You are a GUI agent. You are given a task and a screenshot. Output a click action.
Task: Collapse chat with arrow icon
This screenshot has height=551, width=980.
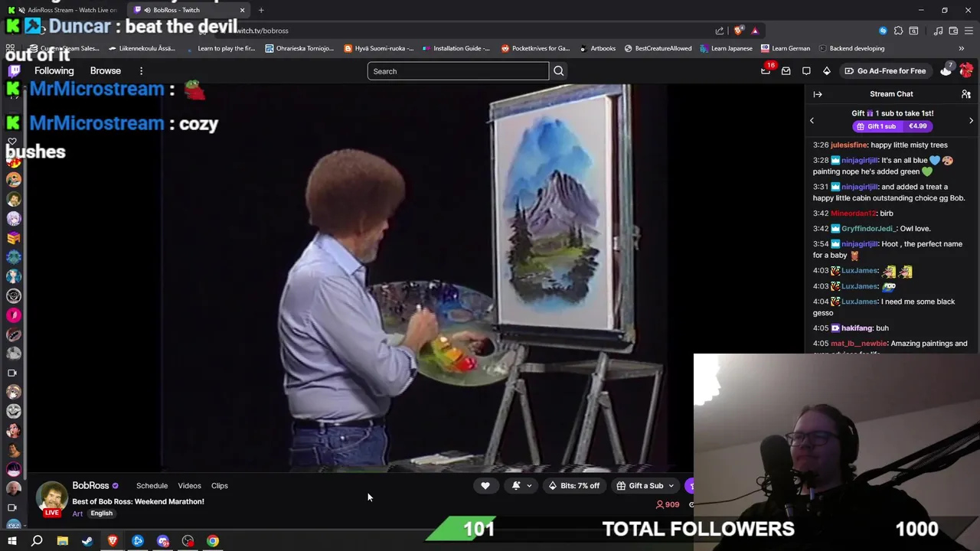818,94
